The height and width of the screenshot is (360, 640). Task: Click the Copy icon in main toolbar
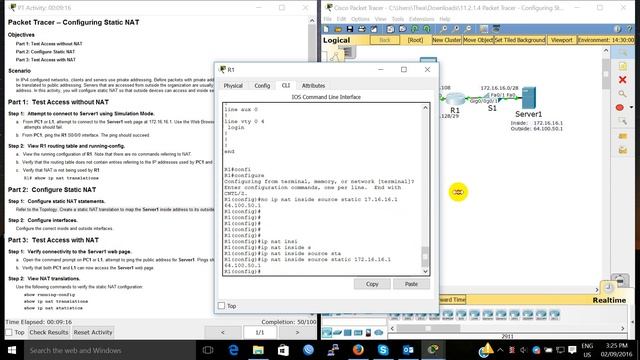[390, 29]
